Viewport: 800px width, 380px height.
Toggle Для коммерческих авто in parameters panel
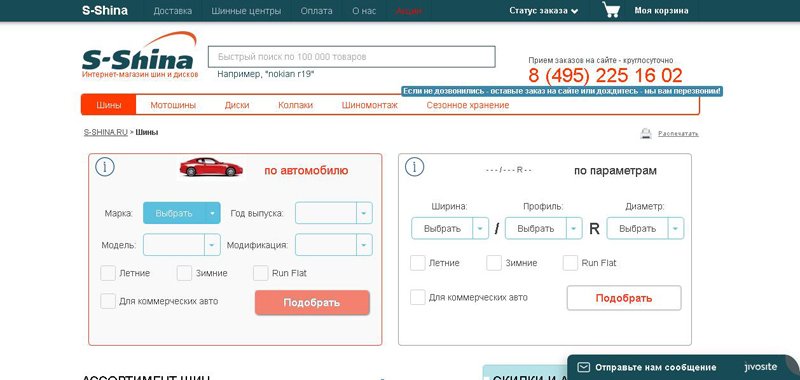click(x=418, y=297)
